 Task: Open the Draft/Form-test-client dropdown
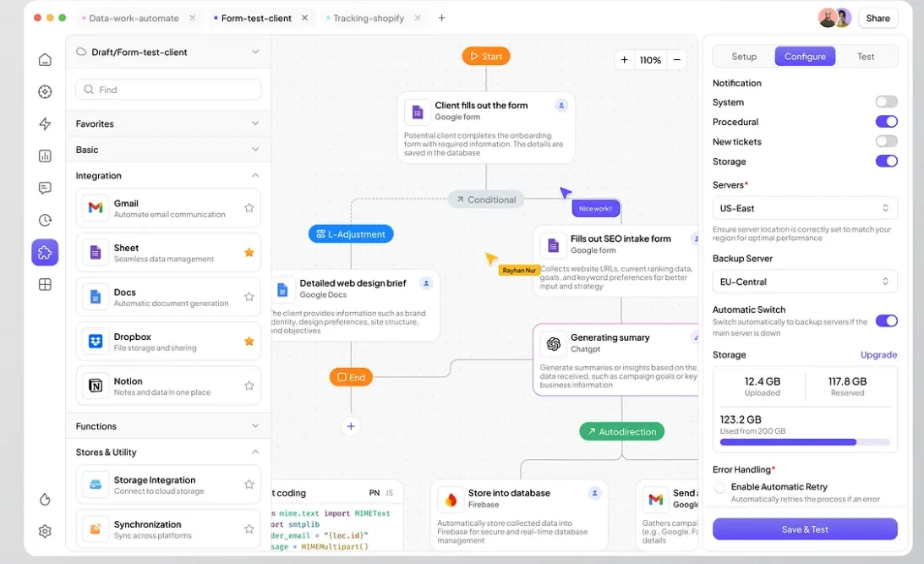tap(168, 52)
